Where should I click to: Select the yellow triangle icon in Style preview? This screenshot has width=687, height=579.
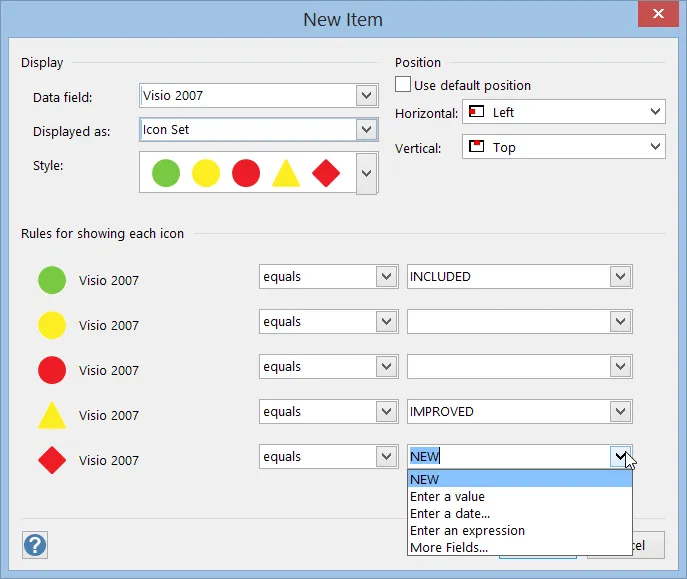tap(286, 174)
